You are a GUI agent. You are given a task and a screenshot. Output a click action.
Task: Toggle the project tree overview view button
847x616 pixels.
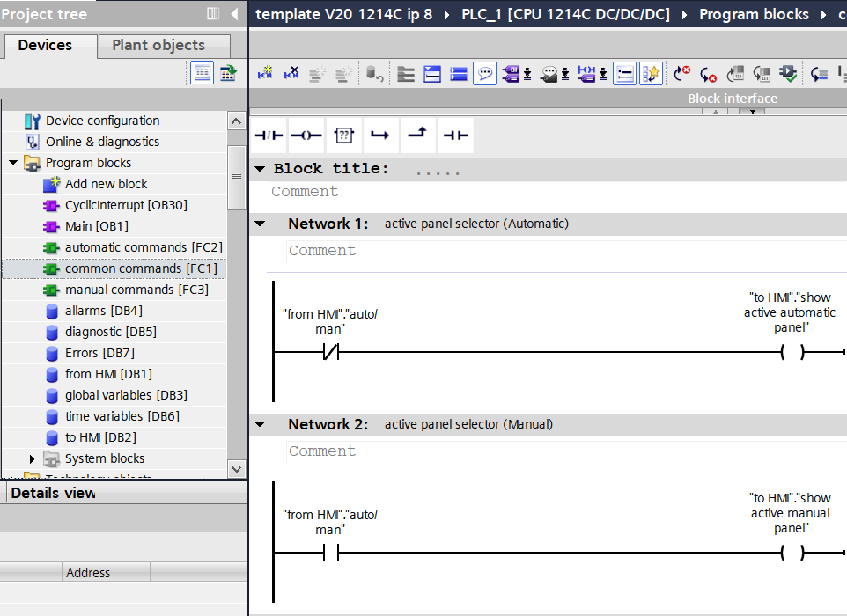[x=203, y=73]
